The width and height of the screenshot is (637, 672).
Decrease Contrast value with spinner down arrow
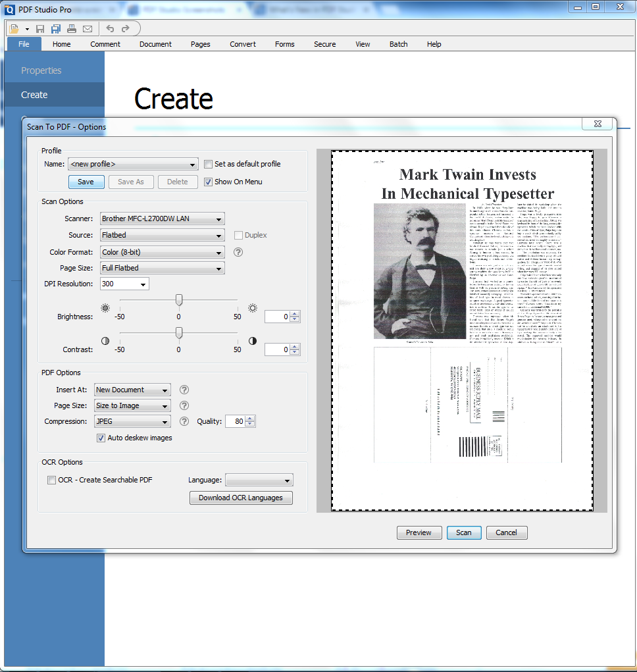[x=295, y=352]
